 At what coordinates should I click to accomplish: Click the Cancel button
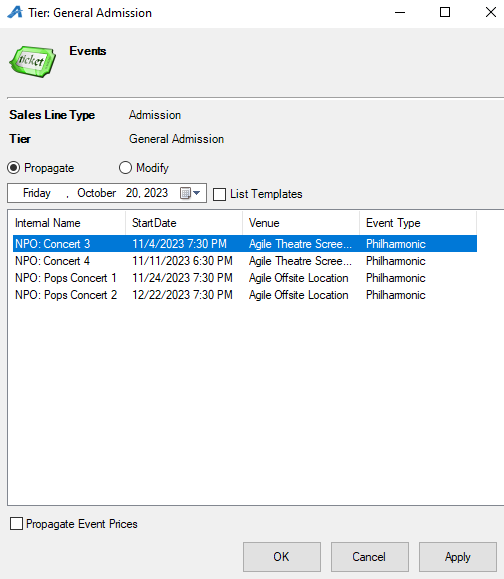[x=370, y=557]
